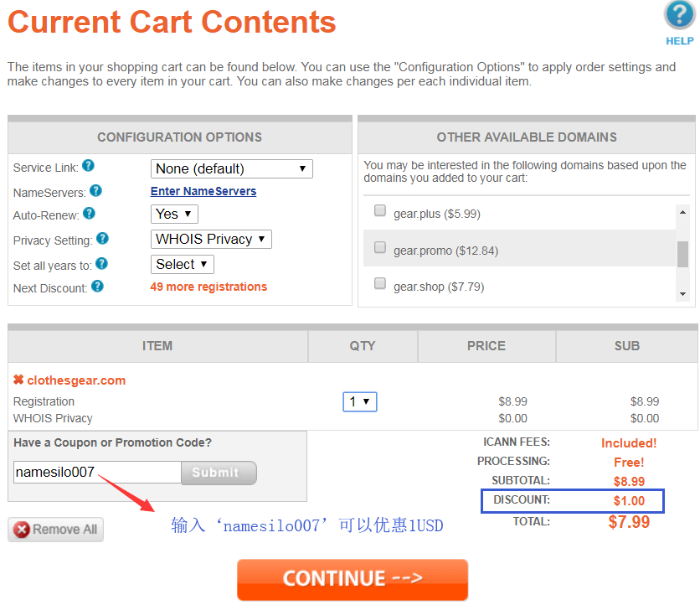700x605 pixels.
Task: Open the WHOIS Privacy setting dropdown
Action: click(211, 240)
